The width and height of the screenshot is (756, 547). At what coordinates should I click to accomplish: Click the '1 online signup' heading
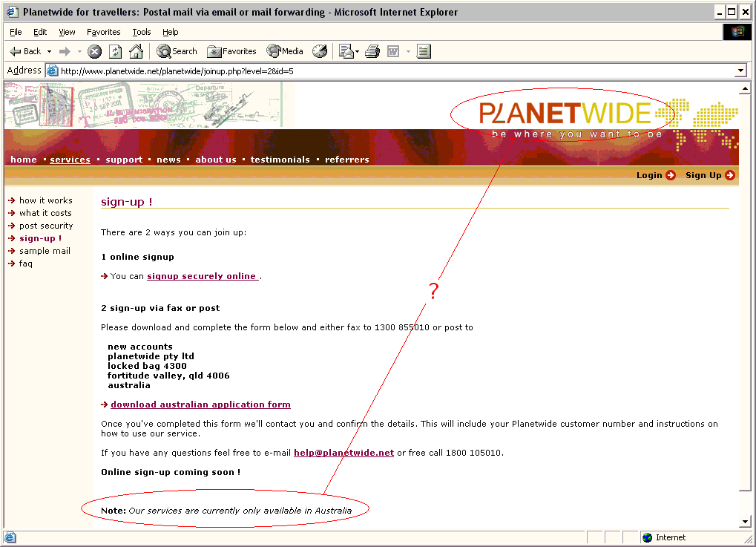137,257
